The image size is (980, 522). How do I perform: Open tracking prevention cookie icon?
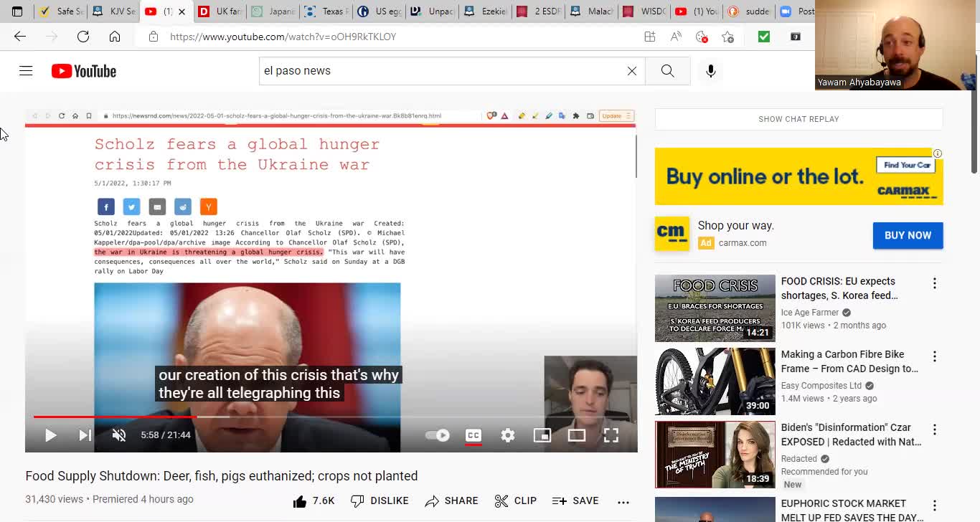point(702,37)
